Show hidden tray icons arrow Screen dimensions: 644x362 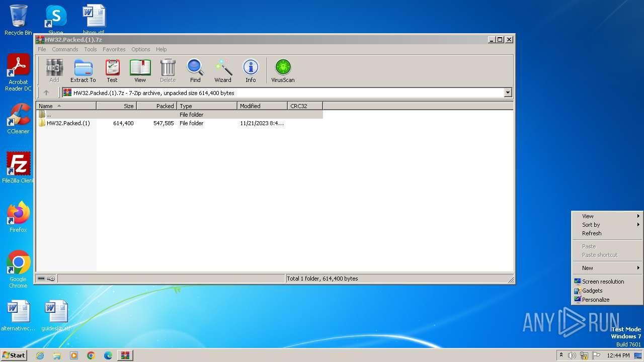(561, 355)
